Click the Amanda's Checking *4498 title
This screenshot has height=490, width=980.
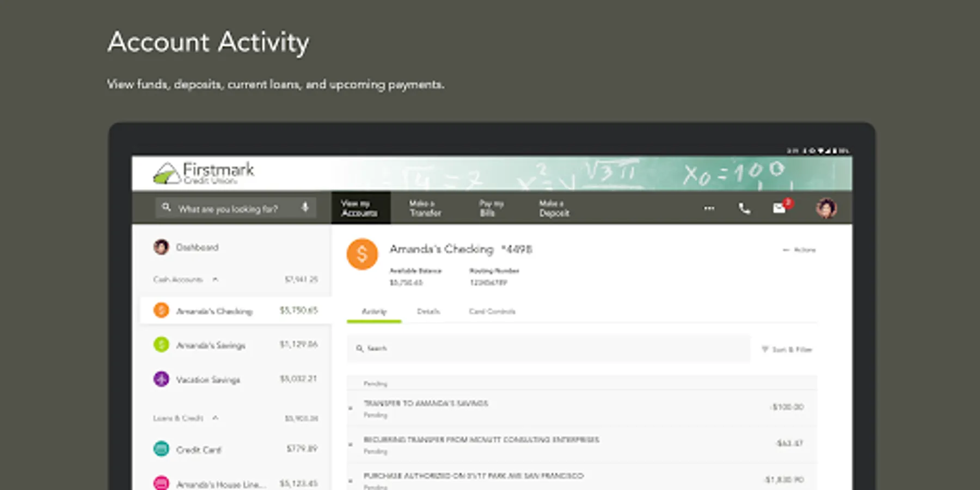coord(461,249)
